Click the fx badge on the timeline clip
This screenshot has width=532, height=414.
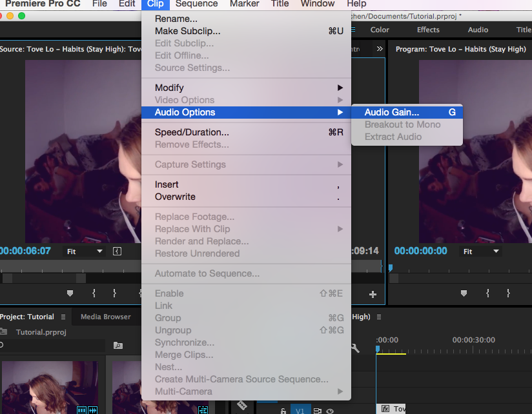pyautogui.click(x=385, y=409)
